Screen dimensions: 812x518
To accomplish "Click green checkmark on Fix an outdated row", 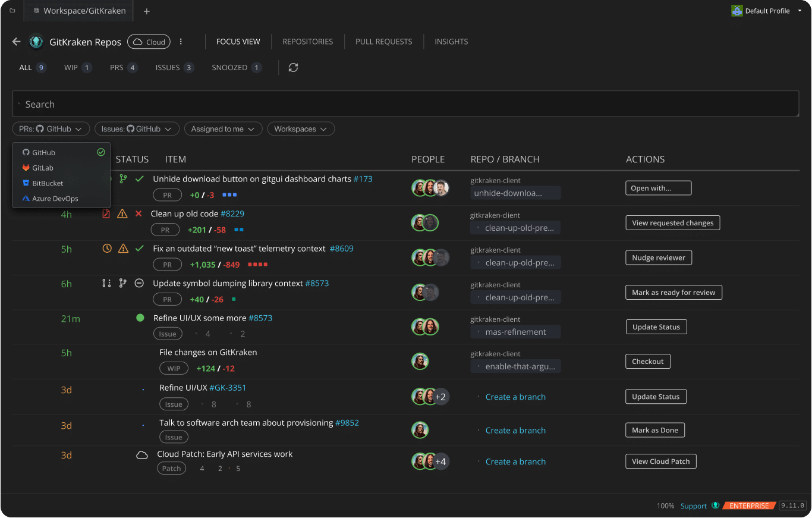I will click(140, 249).
